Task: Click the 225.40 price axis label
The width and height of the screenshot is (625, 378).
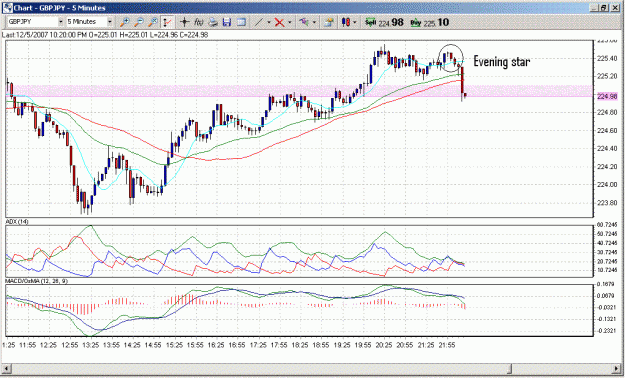Action: pos(607,58)
